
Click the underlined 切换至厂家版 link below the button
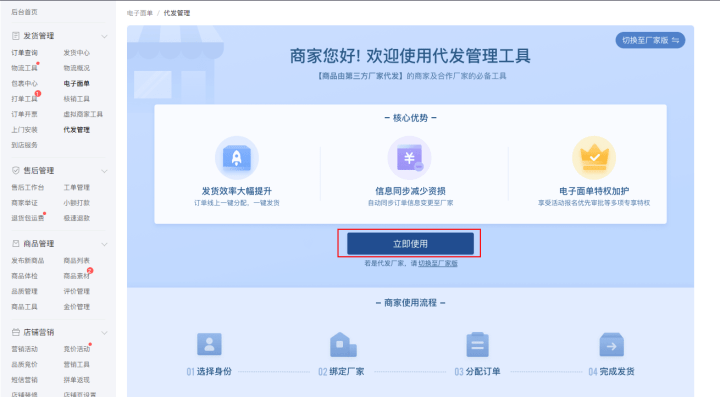click(438, 263)
